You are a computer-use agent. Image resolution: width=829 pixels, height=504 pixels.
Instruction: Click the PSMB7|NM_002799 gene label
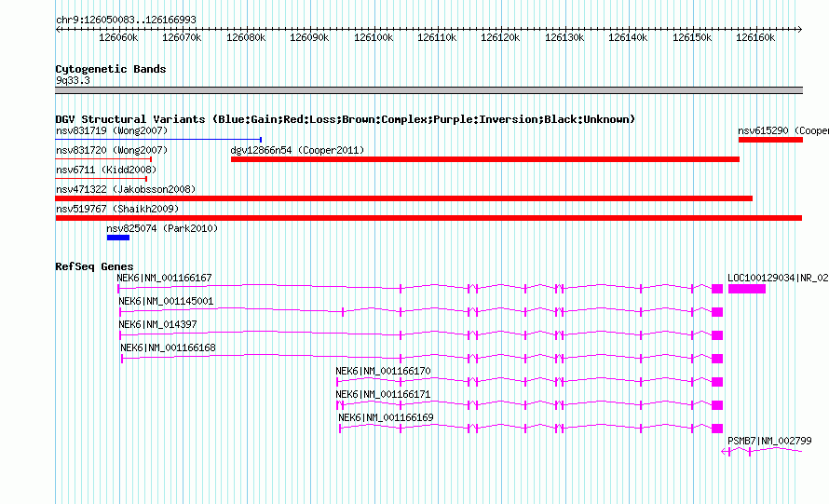pyautogui.click(x=769, y=441)
